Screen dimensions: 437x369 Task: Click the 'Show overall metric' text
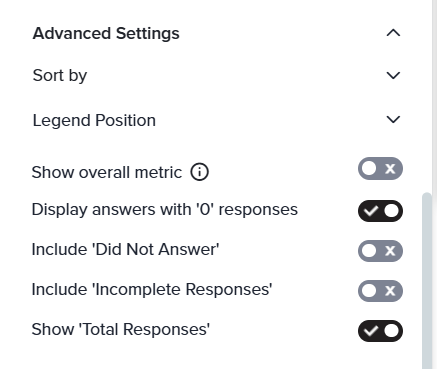pos(107,172)
